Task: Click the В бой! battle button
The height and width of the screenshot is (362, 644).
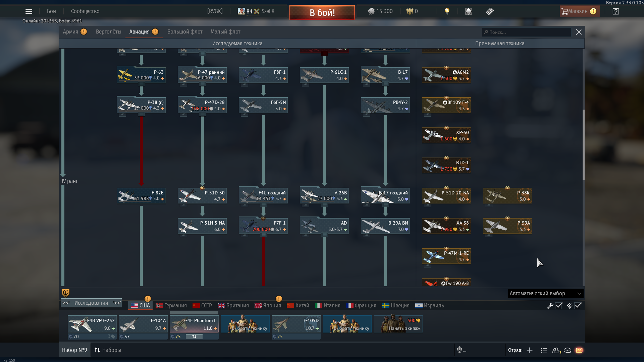Action: (x=322, y=13)
